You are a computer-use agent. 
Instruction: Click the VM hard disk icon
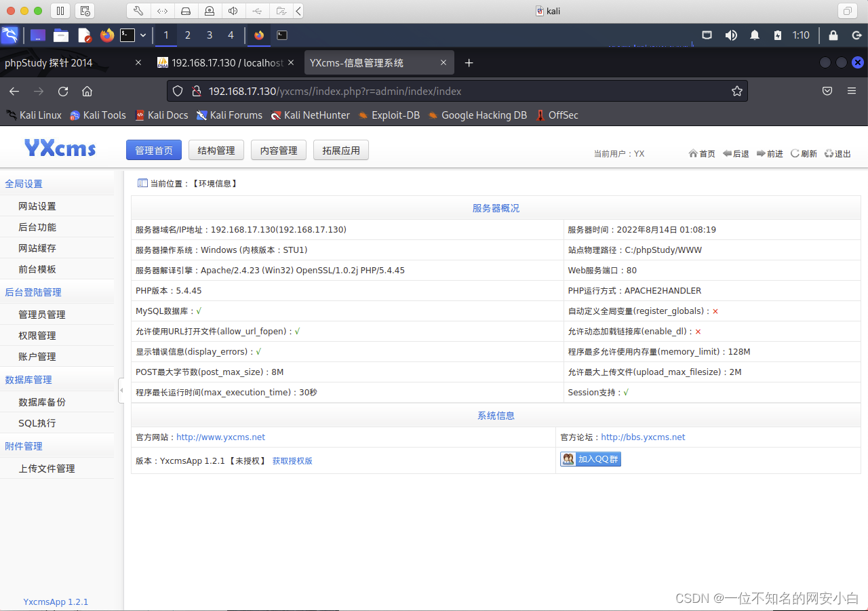coord(186,11)
